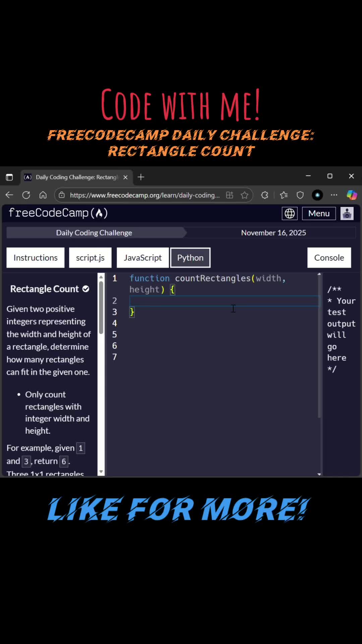362x644 pixels.
Task: Go to the browser home page
Action: (43, 195)
